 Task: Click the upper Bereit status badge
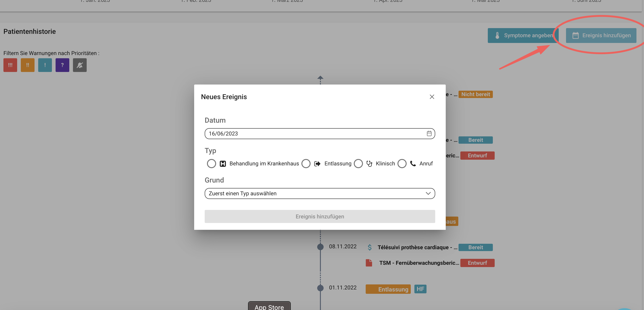(x=475, y=140)
